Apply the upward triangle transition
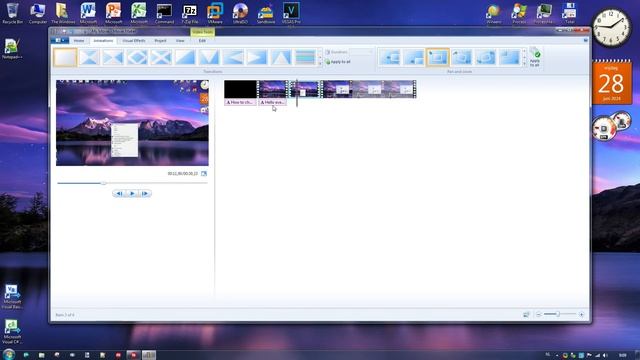The height and width of the screenshot is (360, 640). coord(281,58)
